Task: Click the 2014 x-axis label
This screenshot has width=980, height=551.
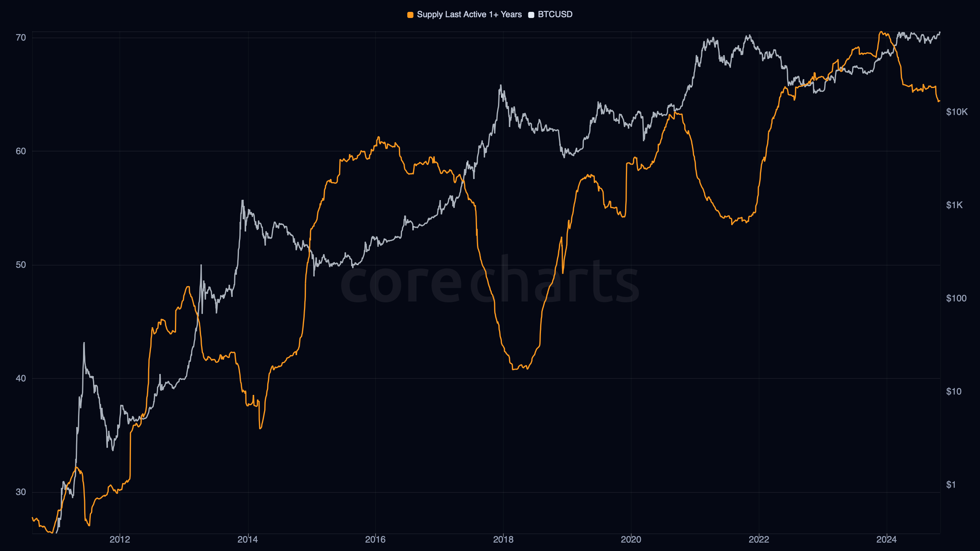Action: click(x=248, y=540)
